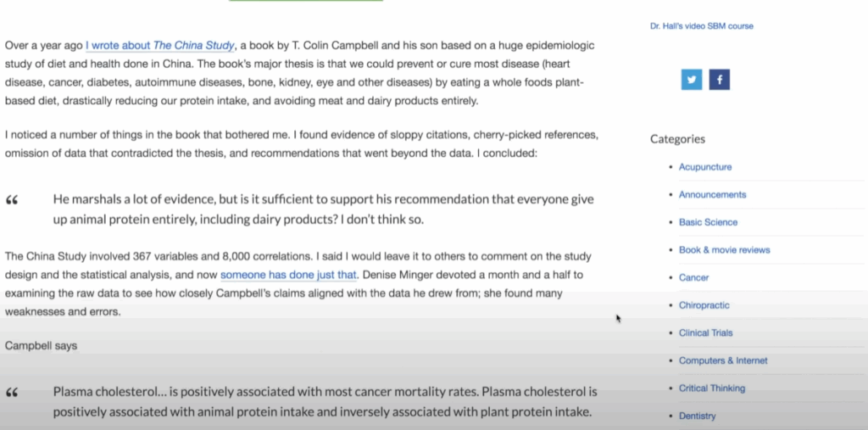Follow the 'someone has done just that' link
This screenshot has height=430, width=868.
point(289,275)
